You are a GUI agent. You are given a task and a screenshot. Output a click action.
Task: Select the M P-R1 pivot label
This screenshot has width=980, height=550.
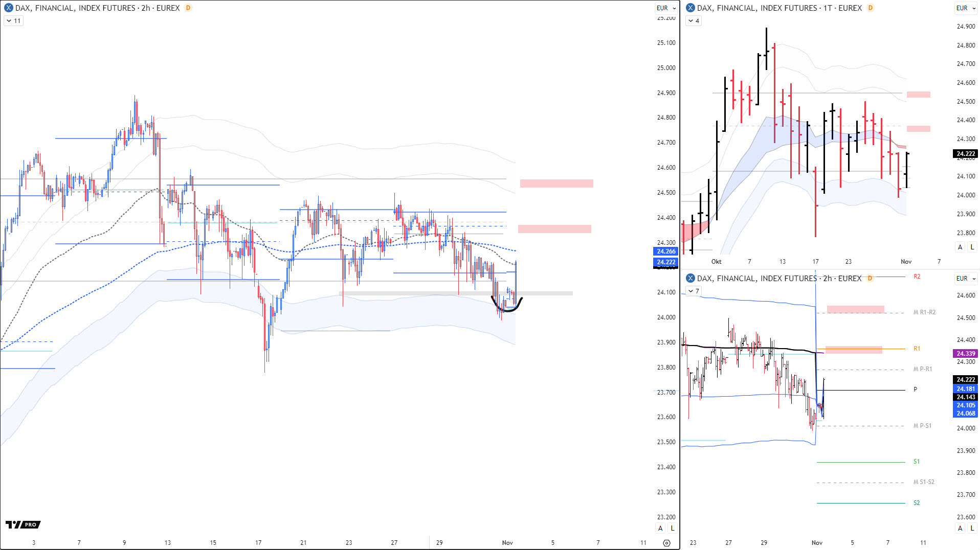[923, 369]
